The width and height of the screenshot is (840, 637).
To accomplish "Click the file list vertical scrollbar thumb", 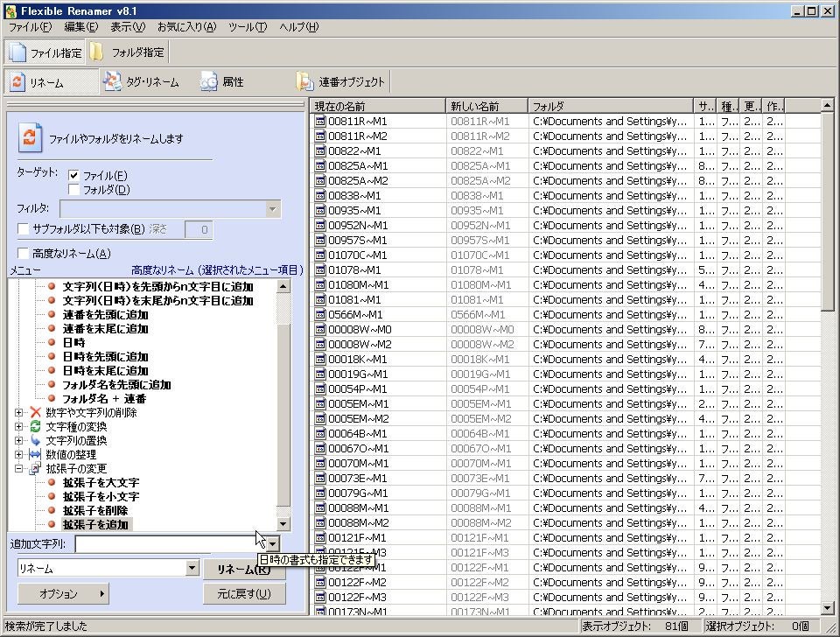I will pyautogui.click(x=827, y=211).
